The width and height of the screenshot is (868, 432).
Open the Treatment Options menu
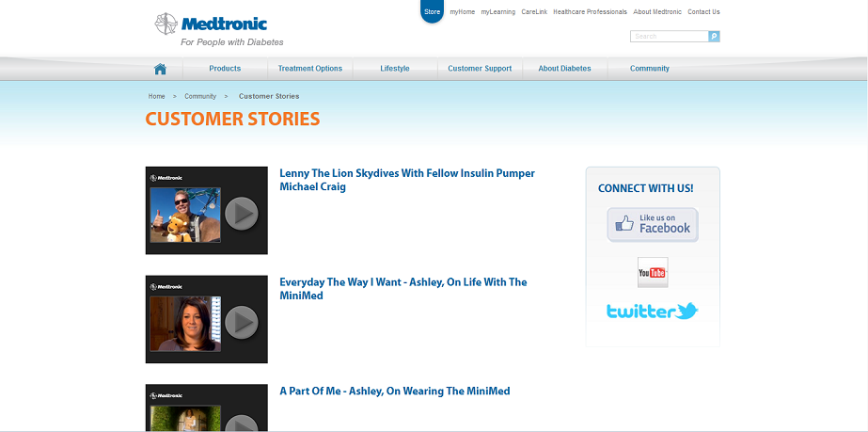(310, 69)
